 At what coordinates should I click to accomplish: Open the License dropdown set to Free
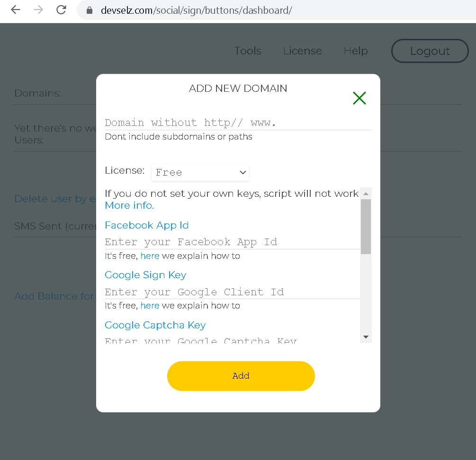[x=200, y=172]
